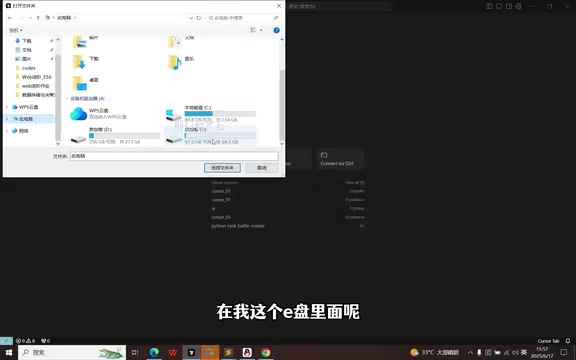This screenshot has width=576, height=360.
Task: Select 本地磁盘 (C:) drive
Action: click(210, 114)
